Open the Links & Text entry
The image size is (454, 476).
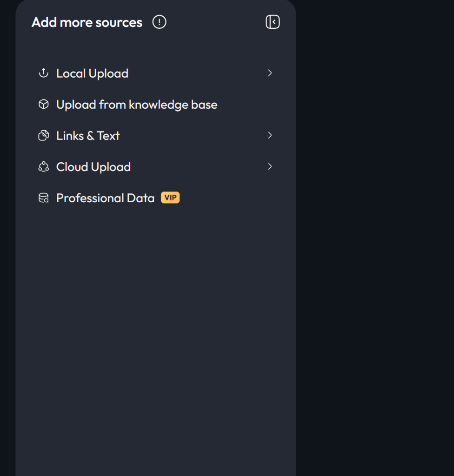pos(88,136)
